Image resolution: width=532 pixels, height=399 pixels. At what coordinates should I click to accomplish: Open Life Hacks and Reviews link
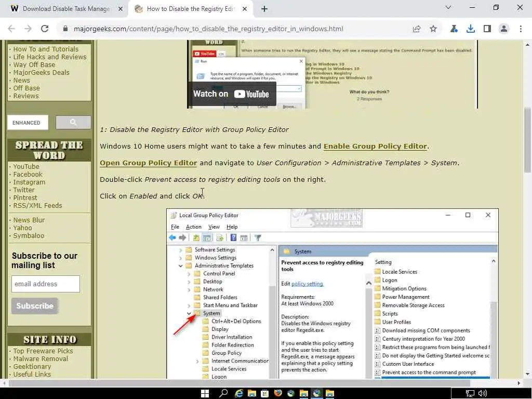coord(50,57)
